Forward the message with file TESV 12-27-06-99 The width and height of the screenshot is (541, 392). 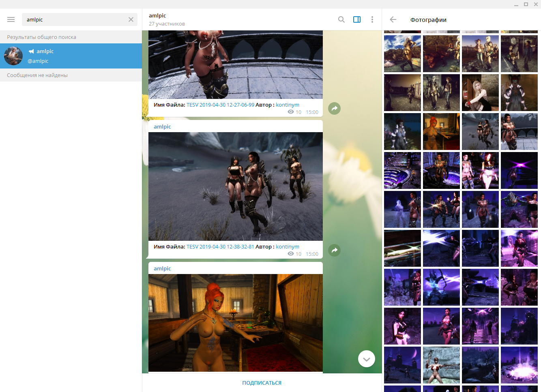click(x=334, y=109)
